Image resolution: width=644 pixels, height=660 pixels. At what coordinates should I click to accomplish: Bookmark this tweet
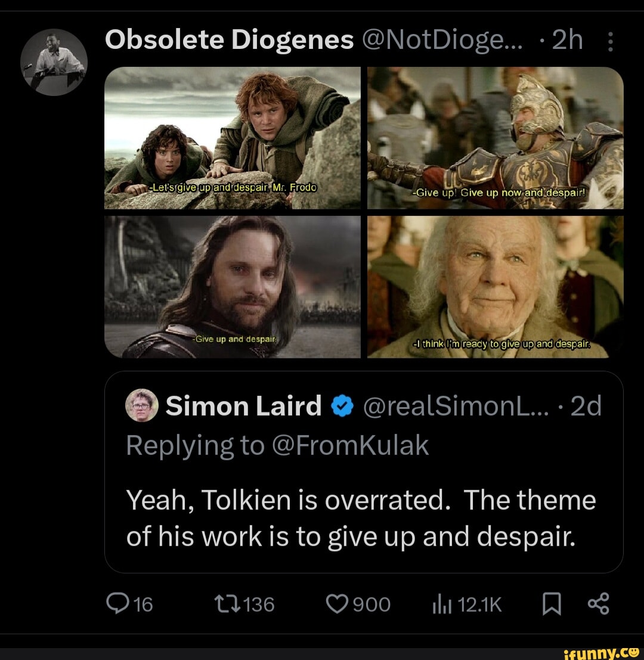point(552,605)
